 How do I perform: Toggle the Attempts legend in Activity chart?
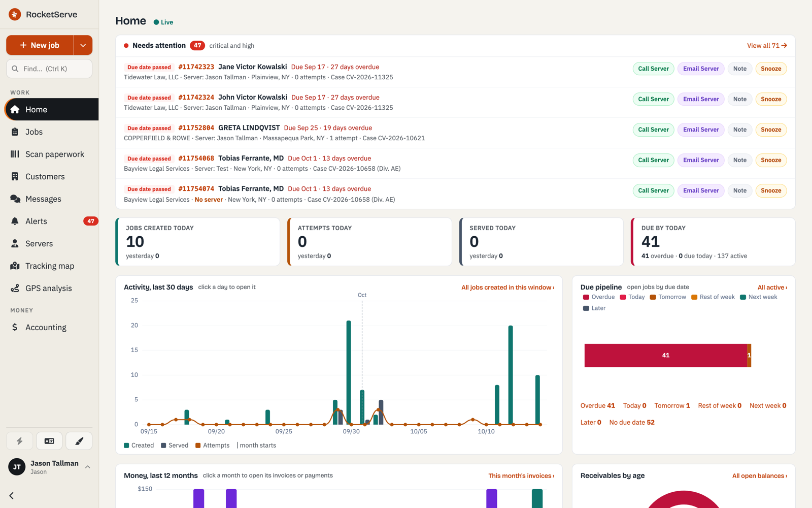tap(213, 446)
